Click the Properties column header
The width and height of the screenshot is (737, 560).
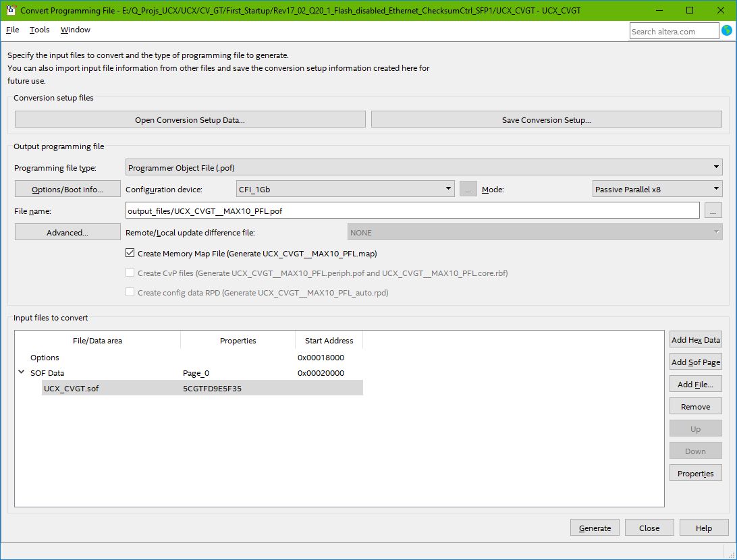[238, 341]
